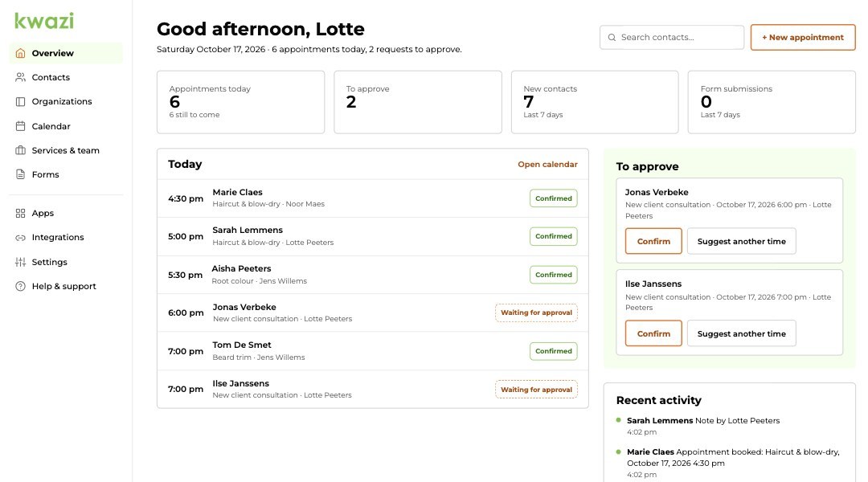Viewport: 868px width, 482px height.
Task: Go to Organizations in sidebar
Action: [x=67, y=102]
